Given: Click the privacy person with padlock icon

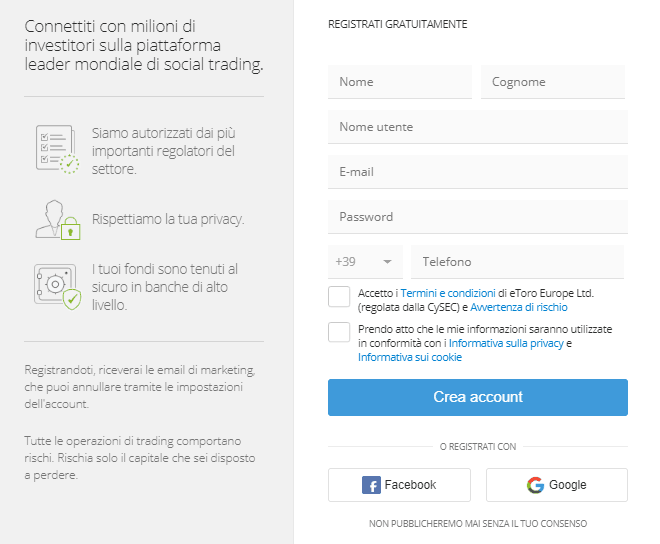Looking at the screenshot, I should (x=58, y=220).
